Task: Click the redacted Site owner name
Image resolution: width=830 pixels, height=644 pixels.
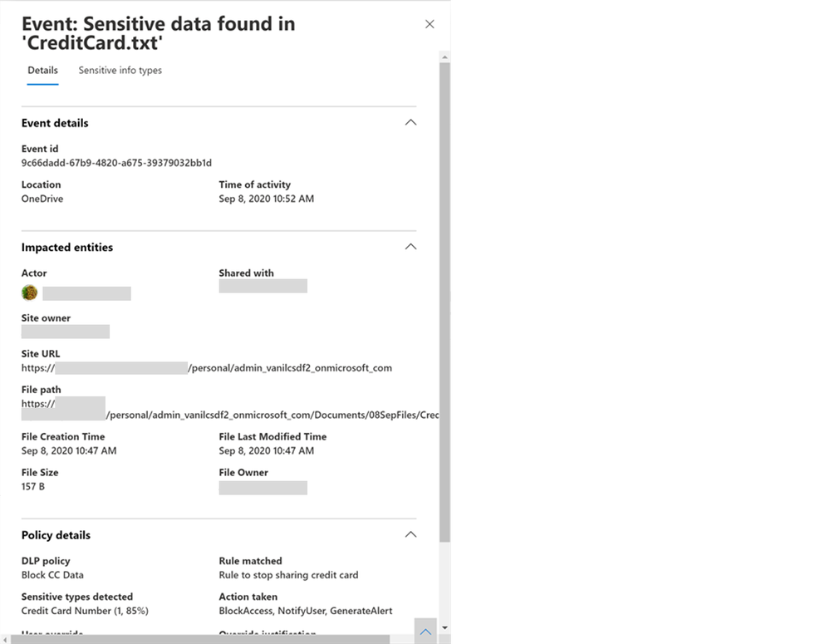Action: [x=65, y=332]
